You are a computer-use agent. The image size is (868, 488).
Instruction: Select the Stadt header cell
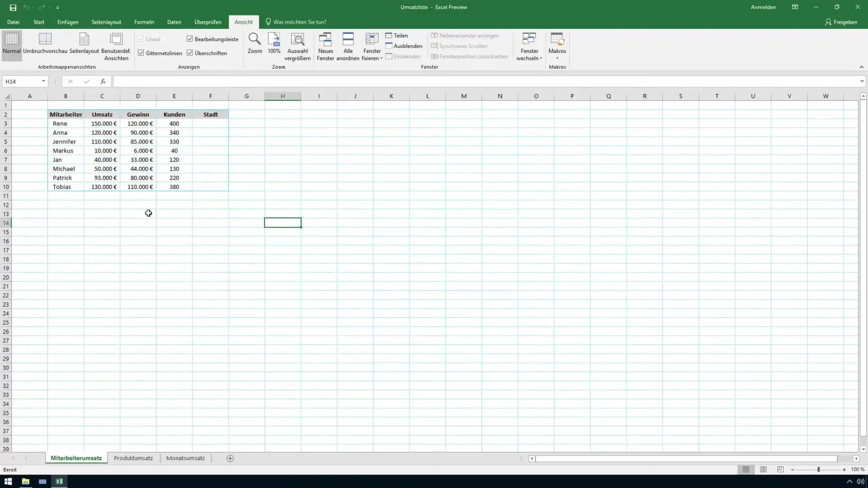(210, 114)
